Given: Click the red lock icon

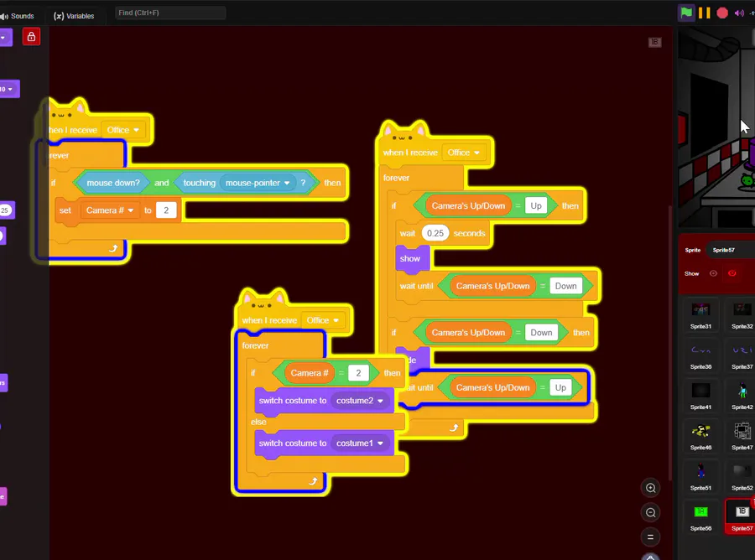Looking at the screenshot, I should [x=31, y=37].
